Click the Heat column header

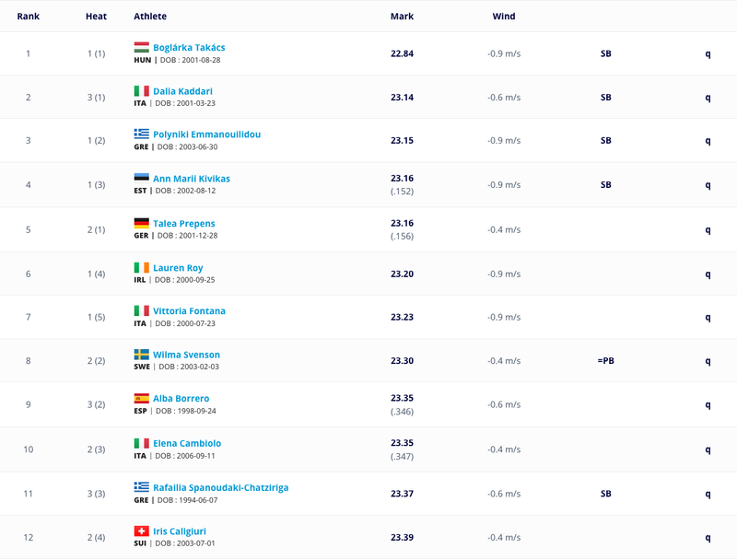(97, 16)
